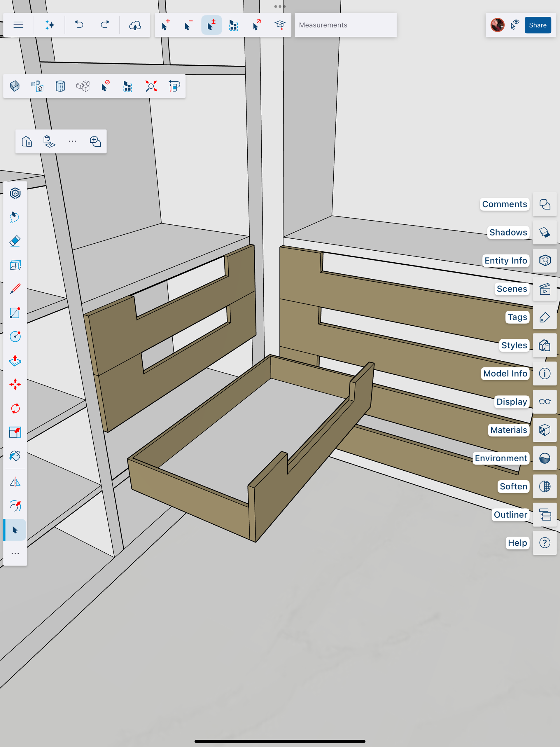Tap the Measurements input box
The width and height of the screenshot is (560, 747).
pyautogui.click(x=345, y=25)
